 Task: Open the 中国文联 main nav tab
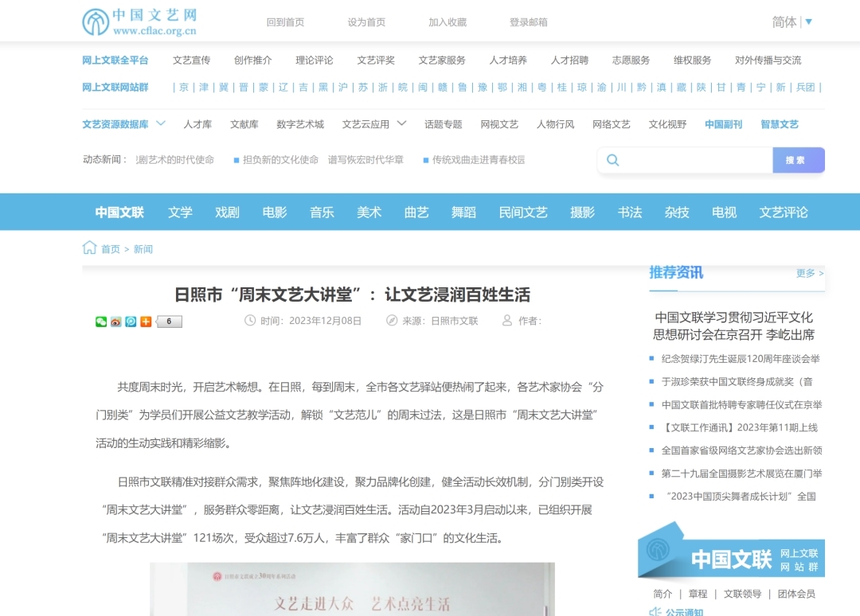(x=119, y=212)
